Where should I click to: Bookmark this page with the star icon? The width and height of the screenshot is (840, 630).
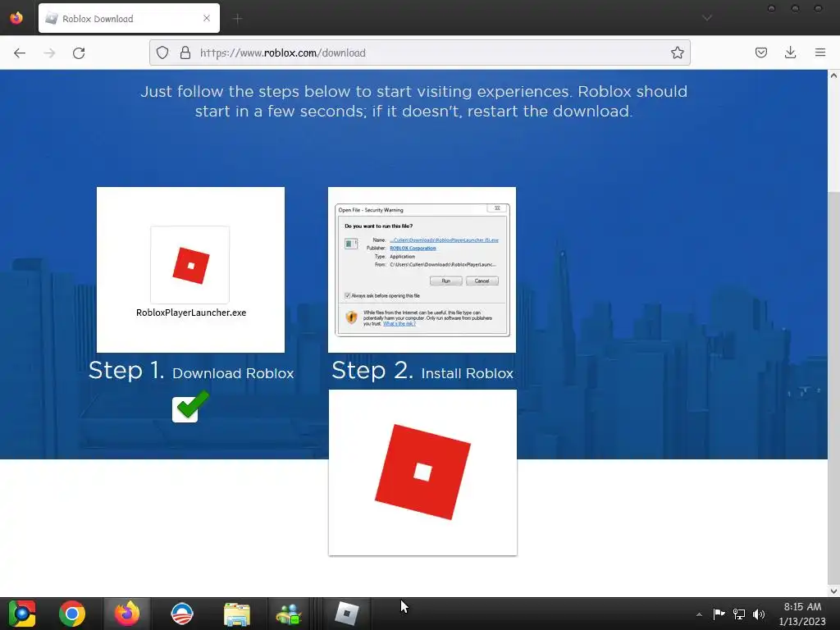(677, 52)
